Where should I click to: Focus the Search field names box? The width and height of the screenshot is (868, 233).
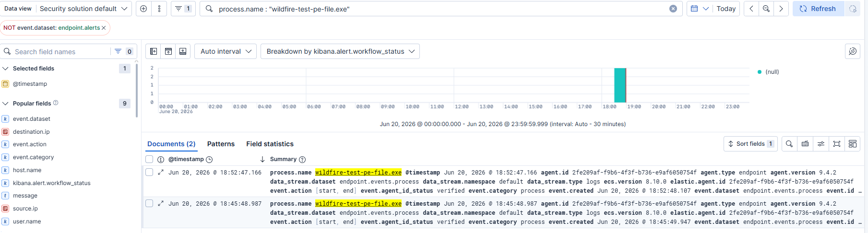click(61, 51)
